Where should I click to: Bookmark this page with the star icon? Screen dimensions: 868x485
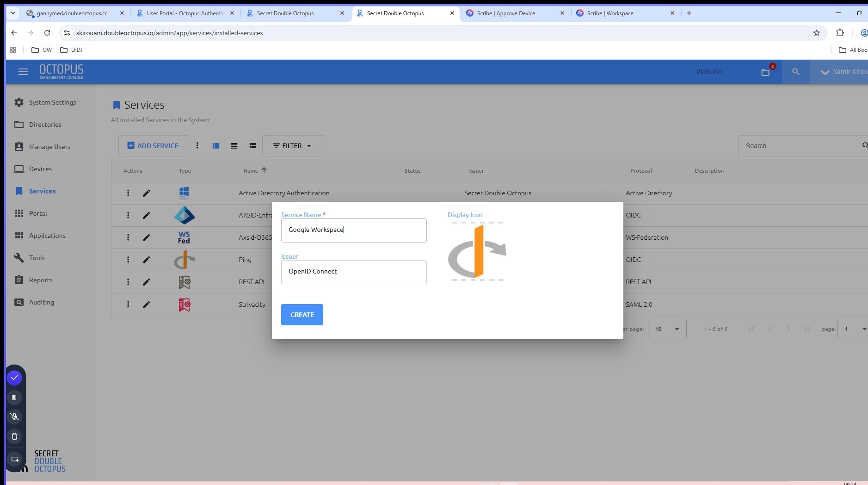817,33
